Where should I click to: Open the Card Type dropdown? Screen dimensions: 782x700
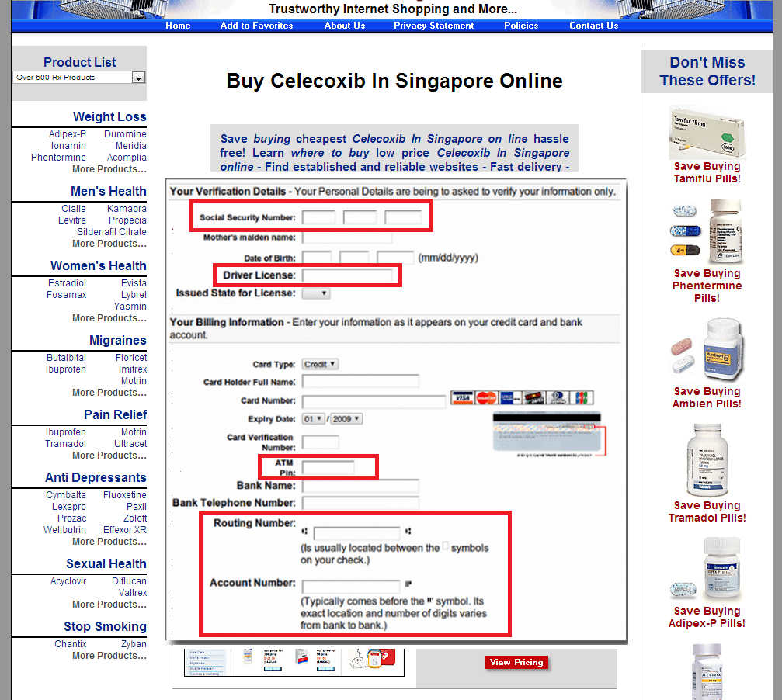tap(320, 364)
